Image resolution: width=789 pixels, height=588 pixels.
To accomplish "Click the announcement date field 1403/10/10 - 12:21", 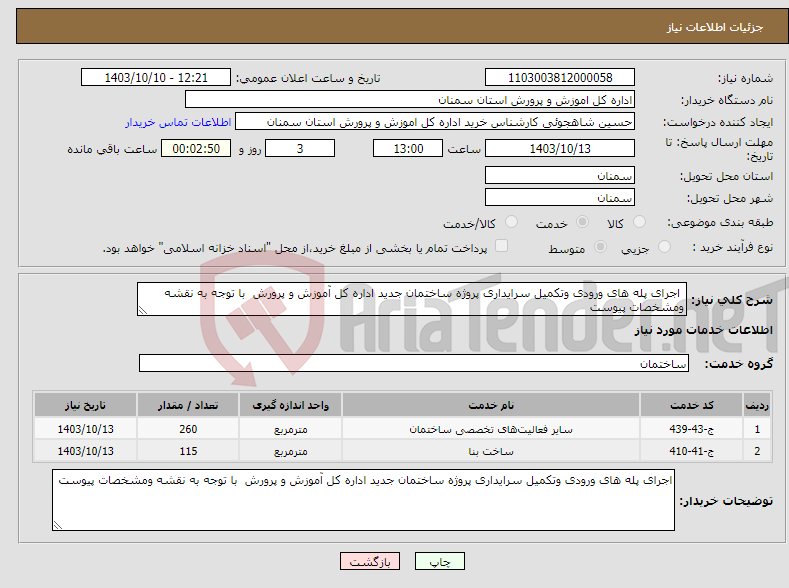I will point(155,77).
